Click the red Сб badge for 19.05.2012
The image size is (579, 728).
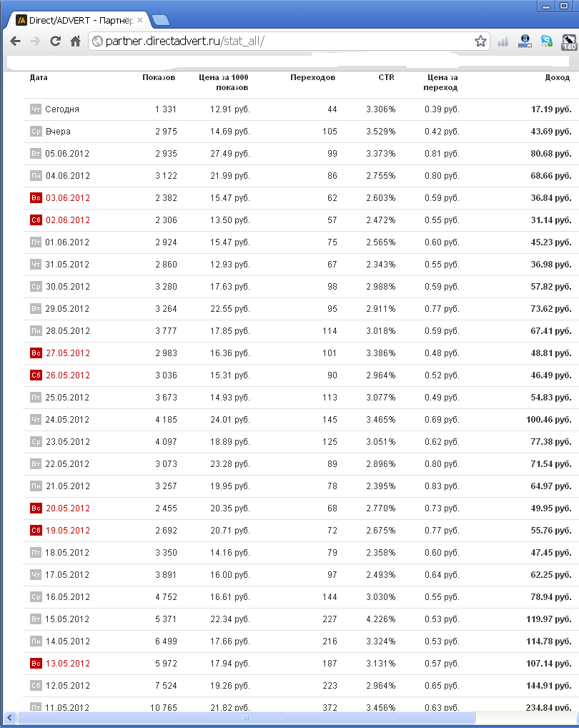click(x=36, y=531)
